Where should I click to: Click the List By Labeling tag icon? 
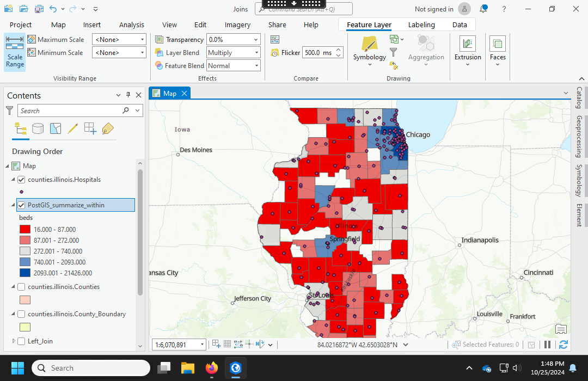click(107, 128)
